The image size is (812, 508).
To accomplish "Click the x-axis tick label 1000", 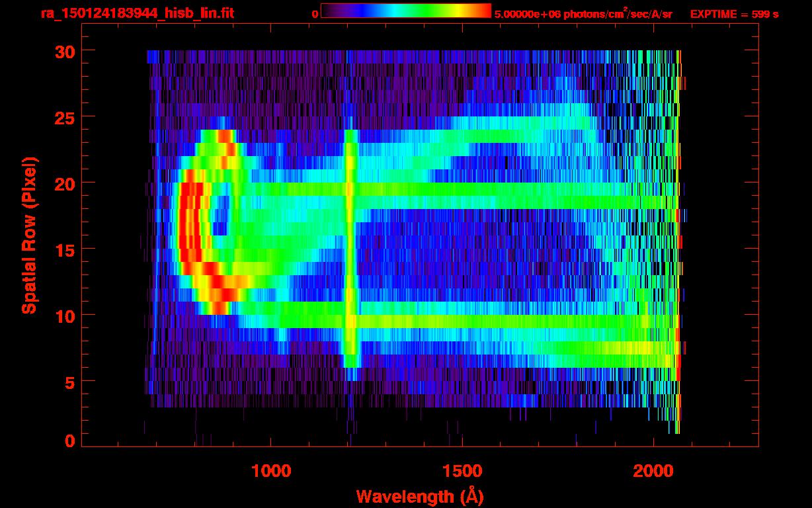I will (271, 471).
